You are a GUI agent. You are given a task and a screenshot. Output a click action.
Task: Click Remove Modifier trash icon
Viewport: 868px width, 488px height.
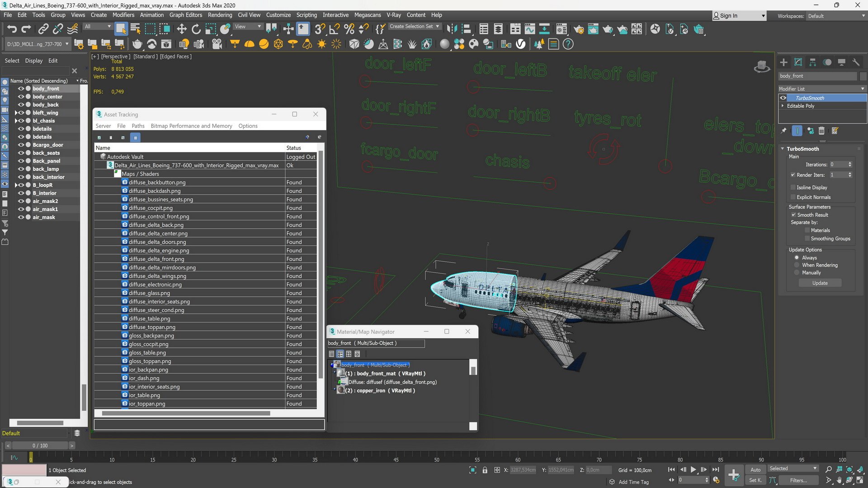click(821, 131)
